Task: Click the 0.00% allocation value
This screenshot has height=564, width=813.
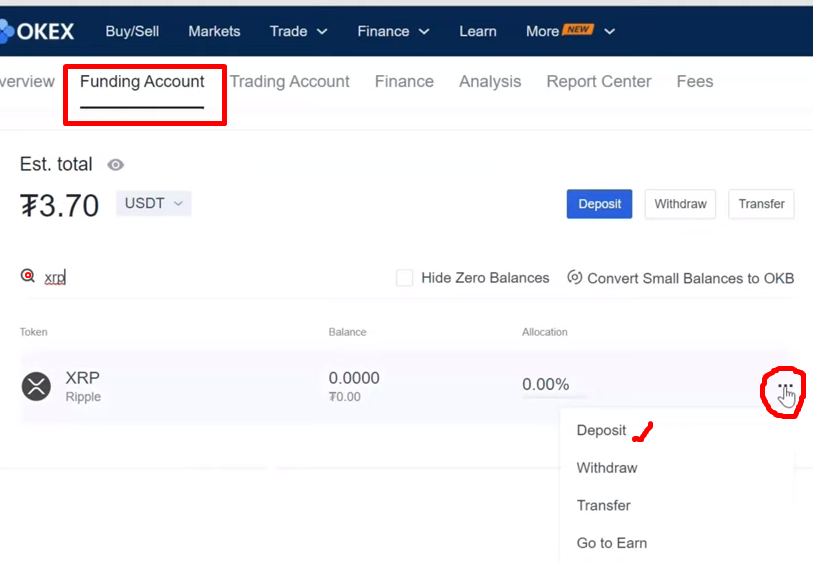Action: click(545, 384)
